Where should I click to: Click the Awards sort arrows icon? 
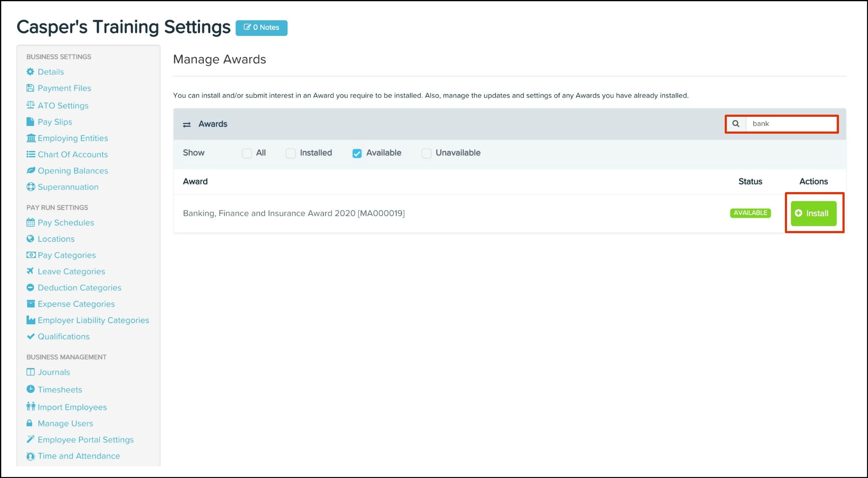pos(187,125)
